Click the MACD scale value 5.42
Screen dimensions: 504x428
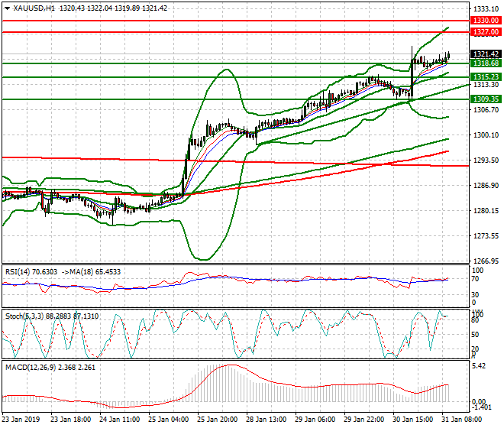pyautogui.click(x=479, y=366)
